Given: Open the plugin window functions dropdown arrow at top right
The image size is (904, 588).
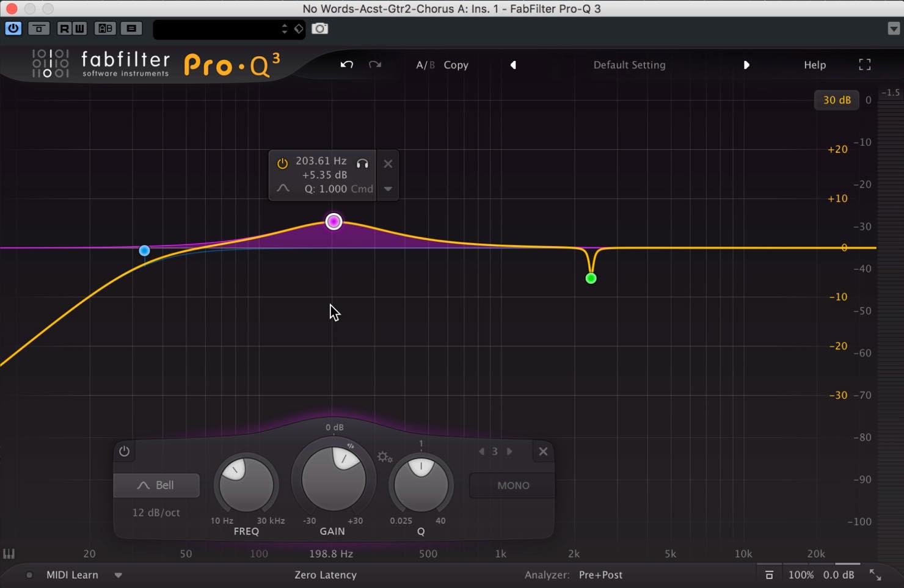Looking at the screenshot, I should click(x=893, y=29).
